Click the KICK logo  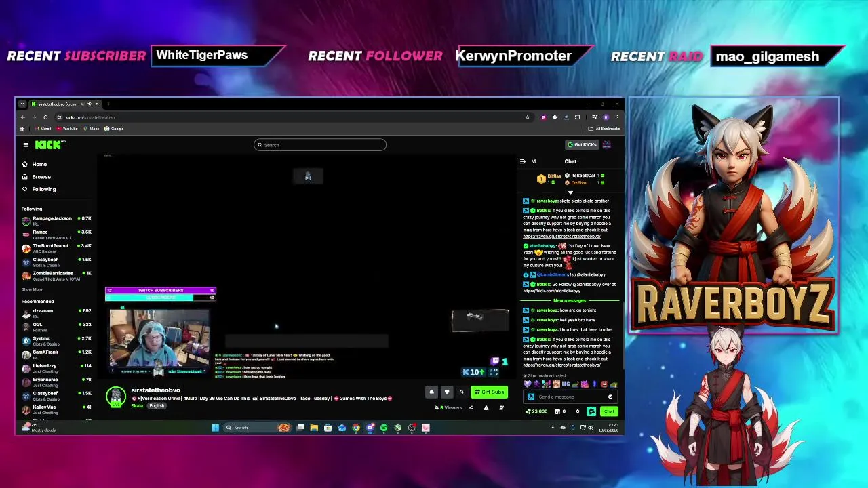click(x=50, y=144)
